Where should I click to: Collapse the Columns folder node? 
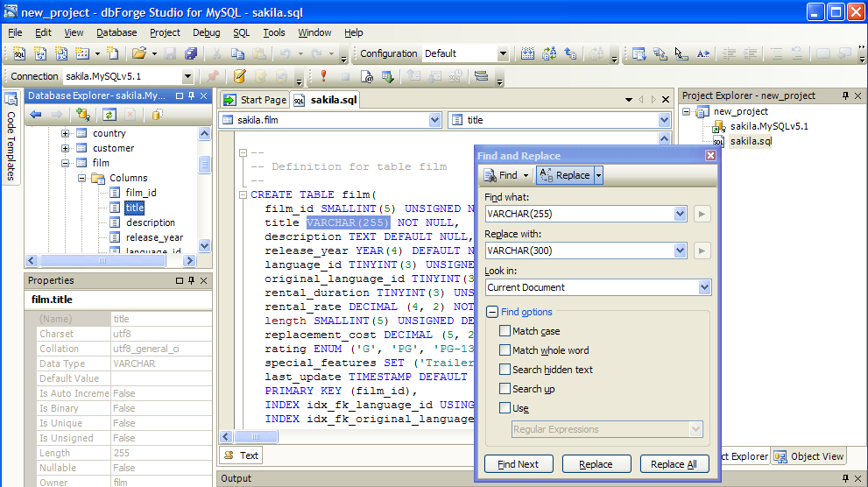[82, 178]
